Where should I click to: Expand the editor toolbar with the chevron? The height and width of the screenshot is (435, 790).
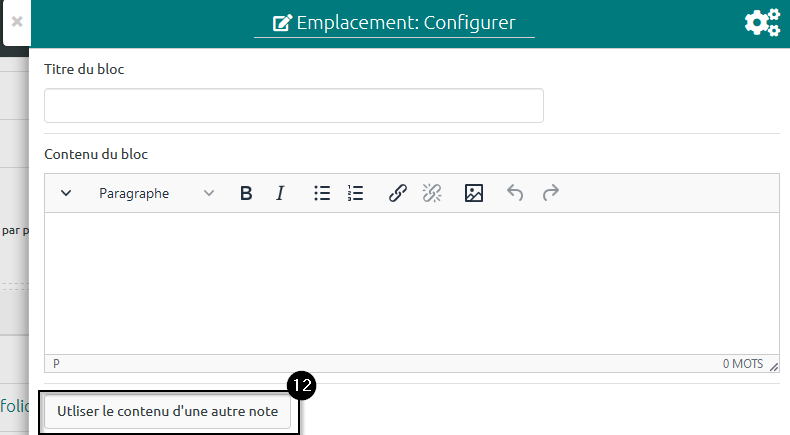[x=66, y=194]
